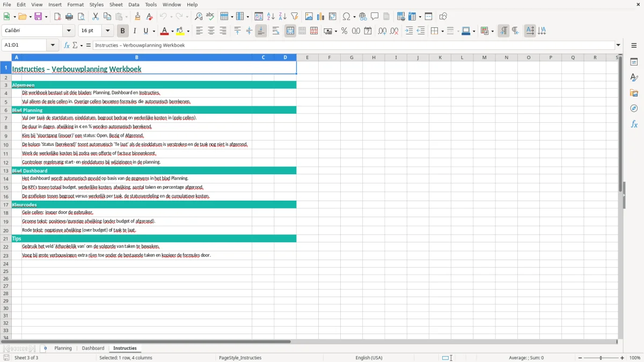Open Save button dropdown arrow

(x=46, y=17)
